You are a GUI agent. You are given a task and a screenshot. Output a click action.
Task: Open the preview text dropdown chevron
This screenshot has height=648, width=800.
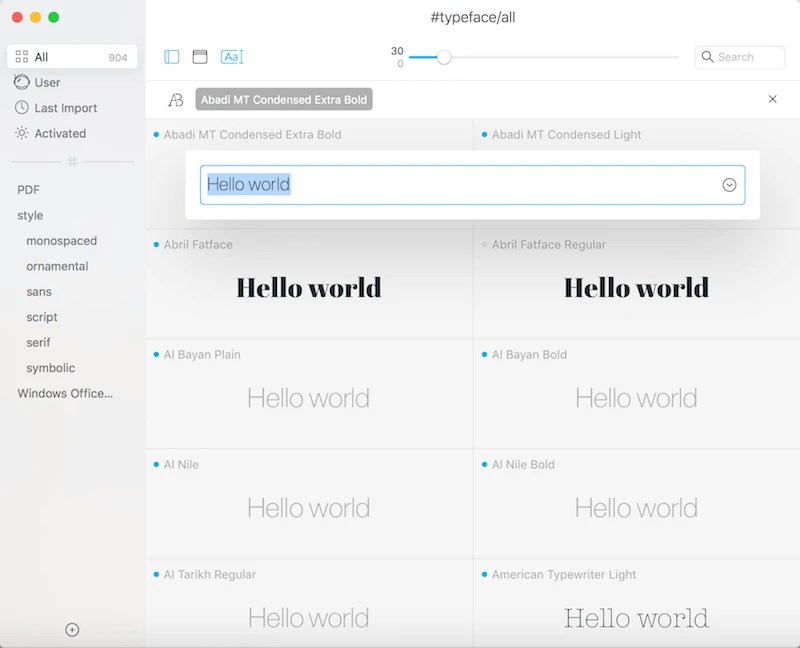pos(729,185)
